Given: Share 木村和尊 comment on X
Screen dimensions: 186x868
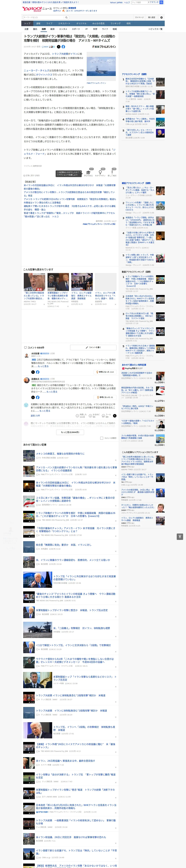Looking at the screenshot, I should click(33, 372).
